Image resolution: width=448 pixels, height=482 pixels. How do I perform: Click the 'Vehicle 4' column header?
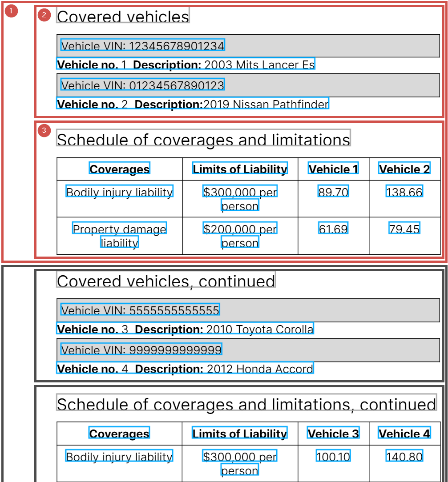click(404, 433)
